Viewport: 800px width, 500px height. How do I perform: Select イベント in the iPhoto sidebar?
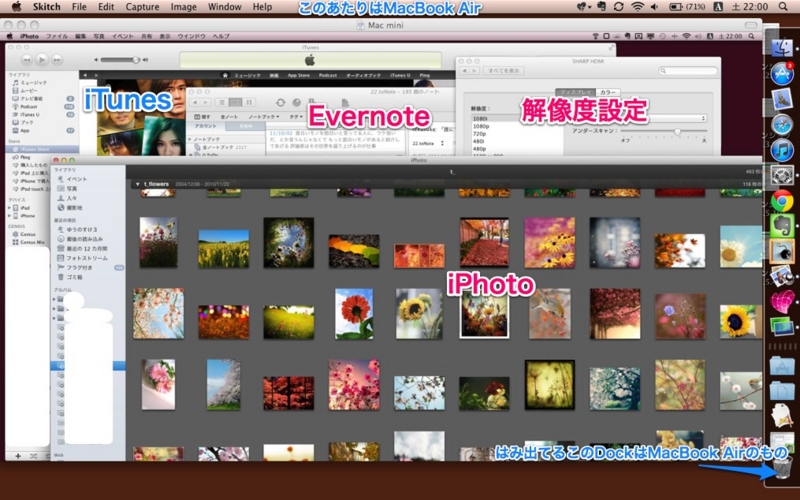click(x=72, y=179)
